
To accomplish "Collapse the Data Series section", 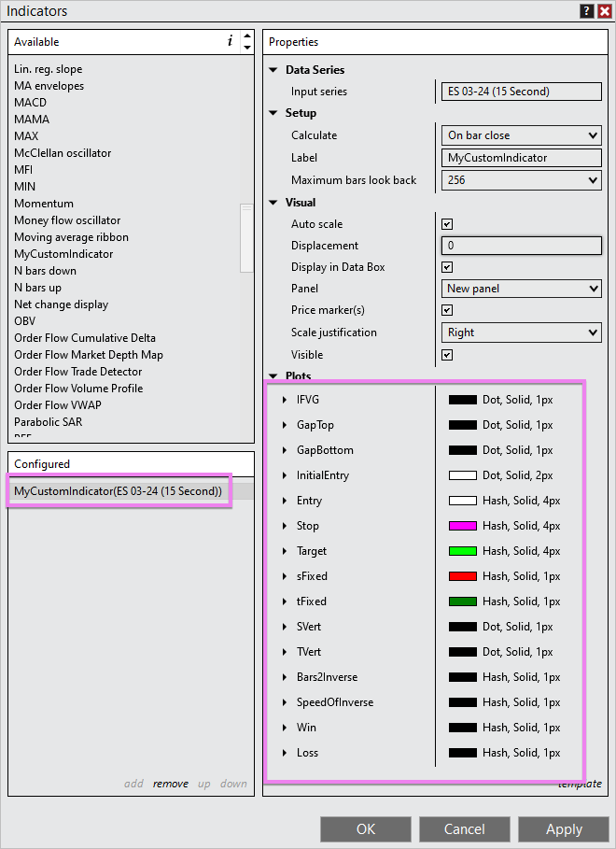I will pyautogui.click(x=273, y=70).
